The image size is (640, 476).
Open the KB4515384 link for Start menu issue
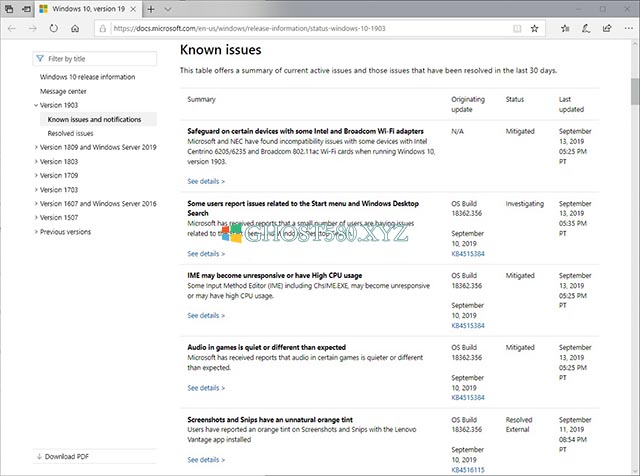pos(467,254)
